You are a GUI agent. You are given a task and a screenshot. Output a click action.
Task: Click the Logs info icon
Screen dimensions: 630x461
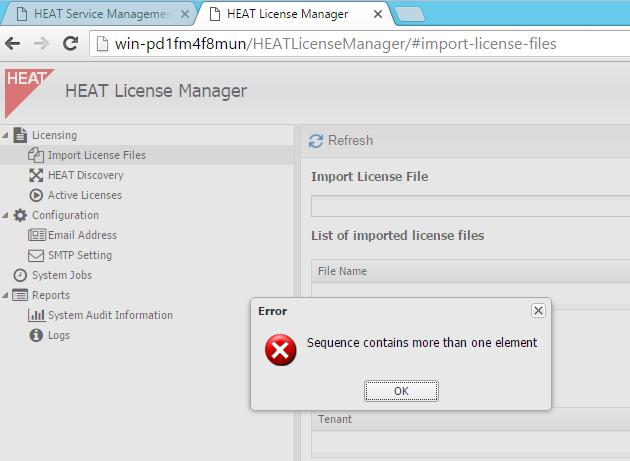[x=37, y=335]
